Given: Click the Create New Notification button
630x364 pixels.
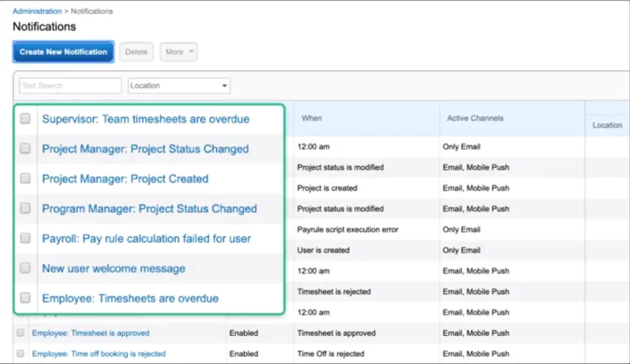Looking at the screenshot, I should (63, 52).
